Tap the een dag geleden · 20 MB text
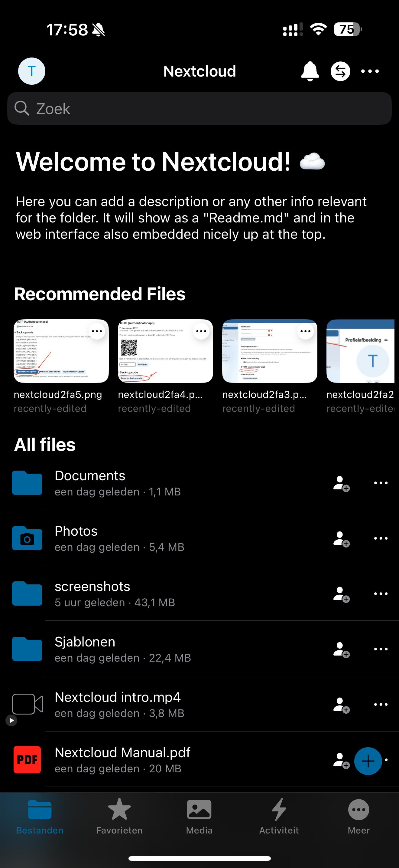This screenshot has width=399, height=868. 118,769
